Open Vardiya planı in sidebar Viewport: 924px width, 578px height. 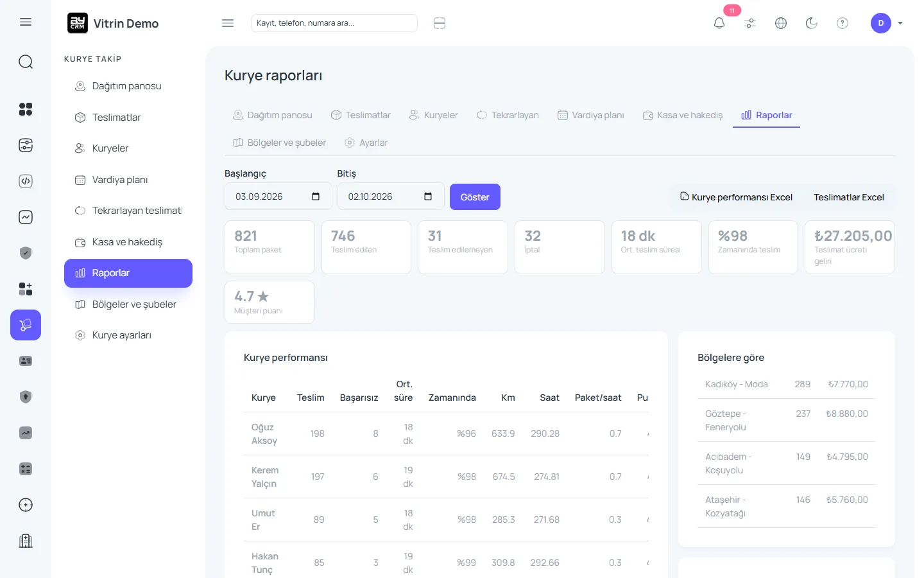pyautogui.click(x=128, y=180)
